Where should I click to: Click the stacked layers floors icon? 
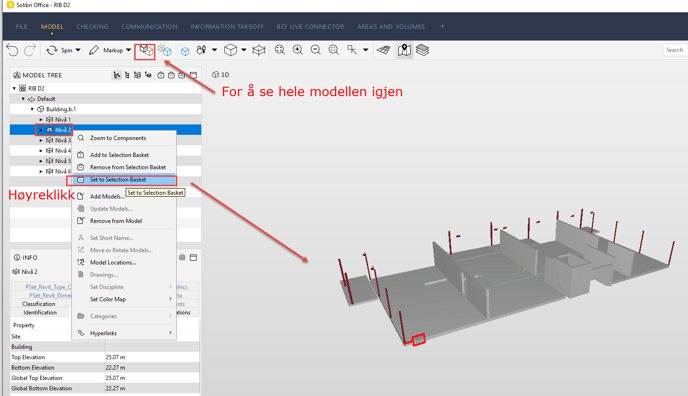tap(422, 50)
